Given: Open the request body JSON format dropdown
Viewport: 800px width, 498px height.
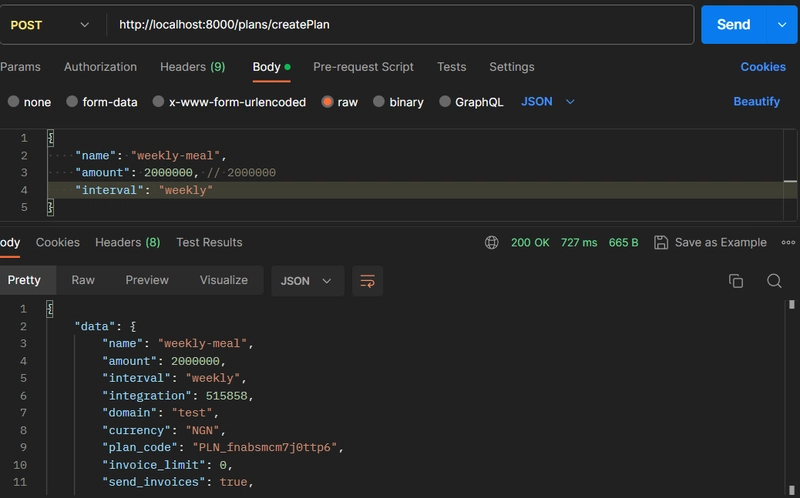Looking at the screenshot, I should 548,102.
